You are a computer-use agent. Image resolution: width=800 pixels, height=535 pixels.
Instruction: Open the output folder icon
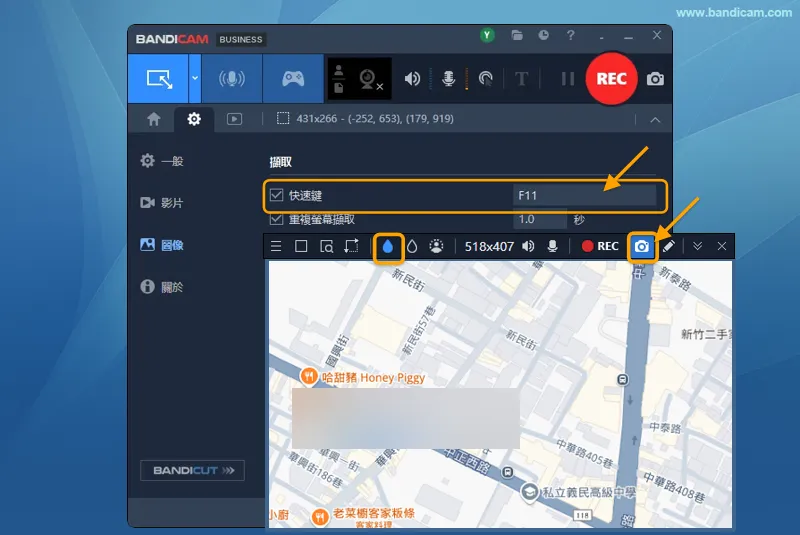point(517,35)
